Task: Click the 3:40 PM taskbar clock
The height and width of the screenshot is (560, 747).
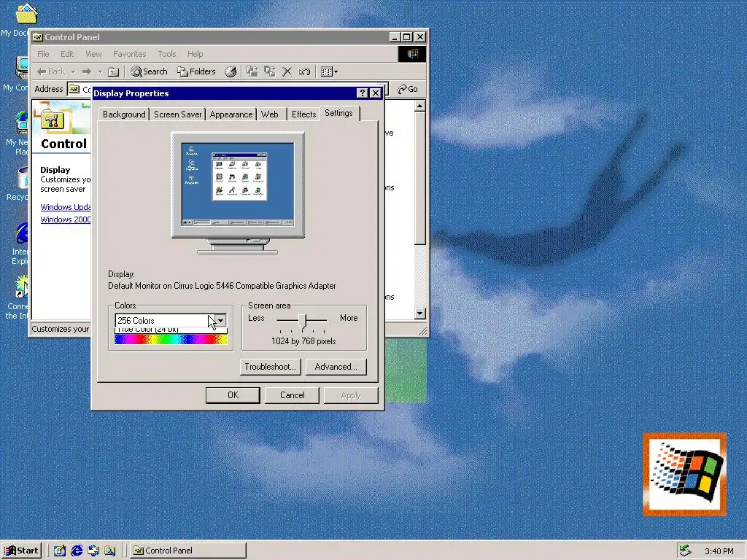Action: pyautogui.click(x=719, y=551)
